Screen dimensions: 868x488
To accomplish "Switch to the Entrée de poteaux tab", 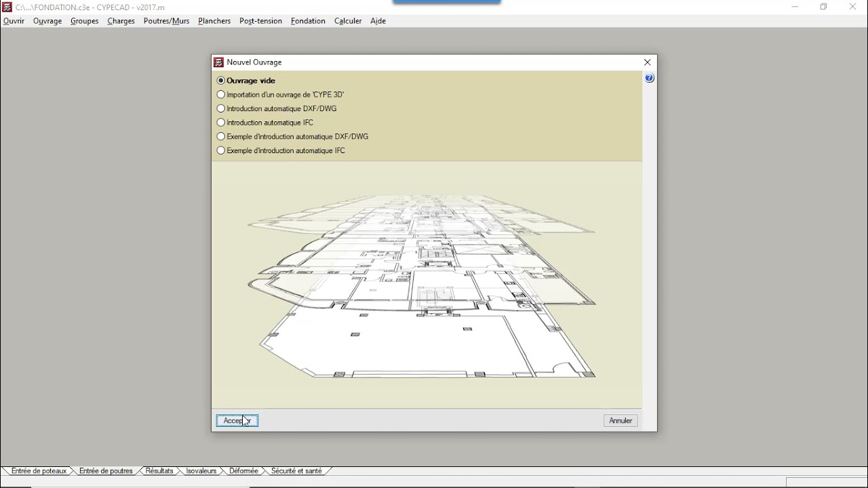I will pyautogui.click(x=39, y=471).
